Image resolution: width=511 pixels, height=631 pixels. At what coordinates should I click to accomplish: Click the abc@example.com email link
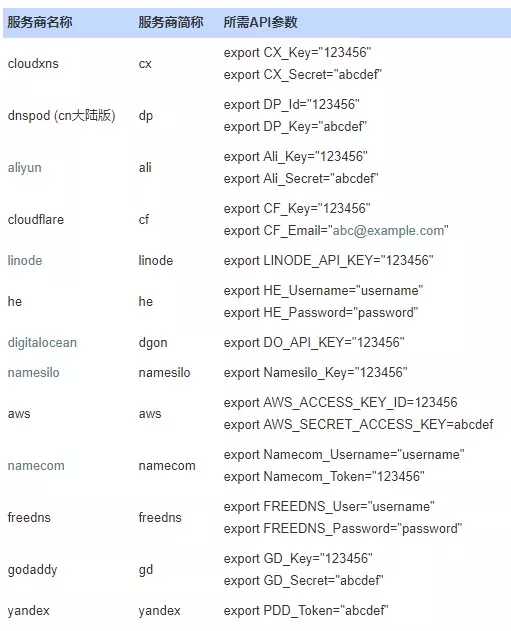tap(388, 231)
